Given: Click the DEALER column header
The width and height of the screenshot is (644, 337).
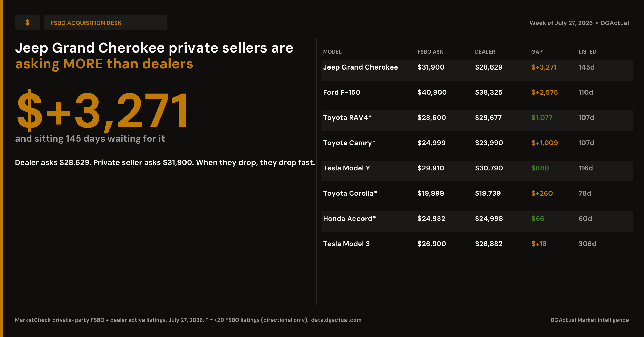Looking at the screenshot, I should tap(485, 52).
